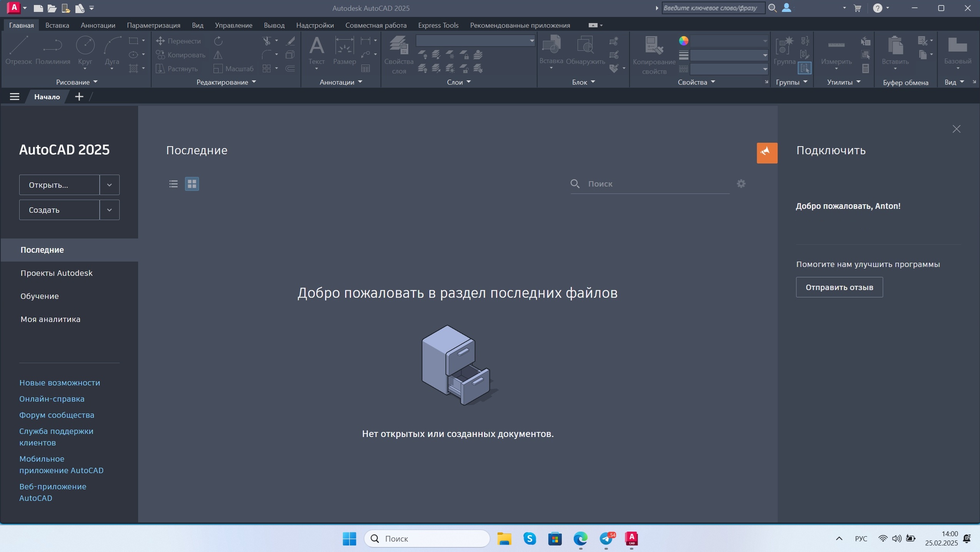Image resolution: width=980 pixels, height=552 pixels.
Task: Open Telegram from the taskbar
Action: [x=606, y=539]
